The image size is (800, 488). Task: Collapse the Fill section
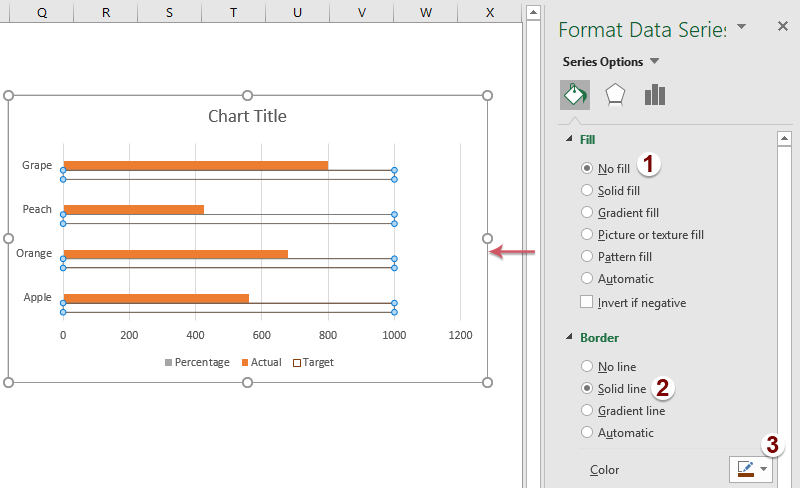coord(569,139)
